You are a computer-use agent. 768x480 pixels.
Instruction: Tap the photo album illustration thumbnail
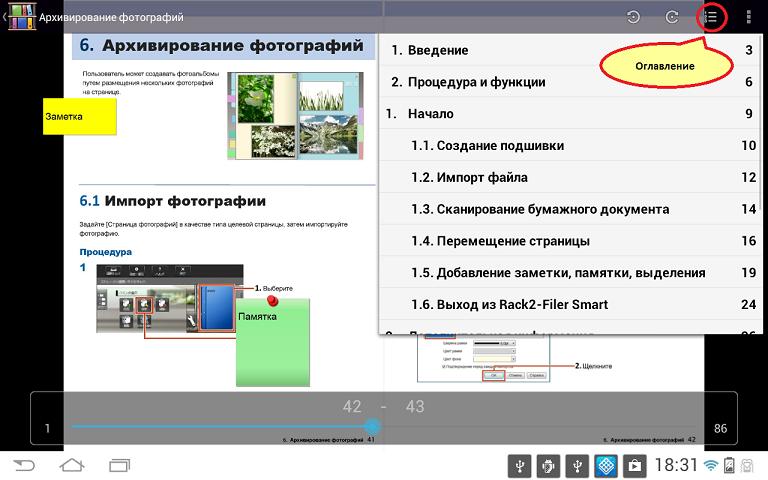point(296,116)
